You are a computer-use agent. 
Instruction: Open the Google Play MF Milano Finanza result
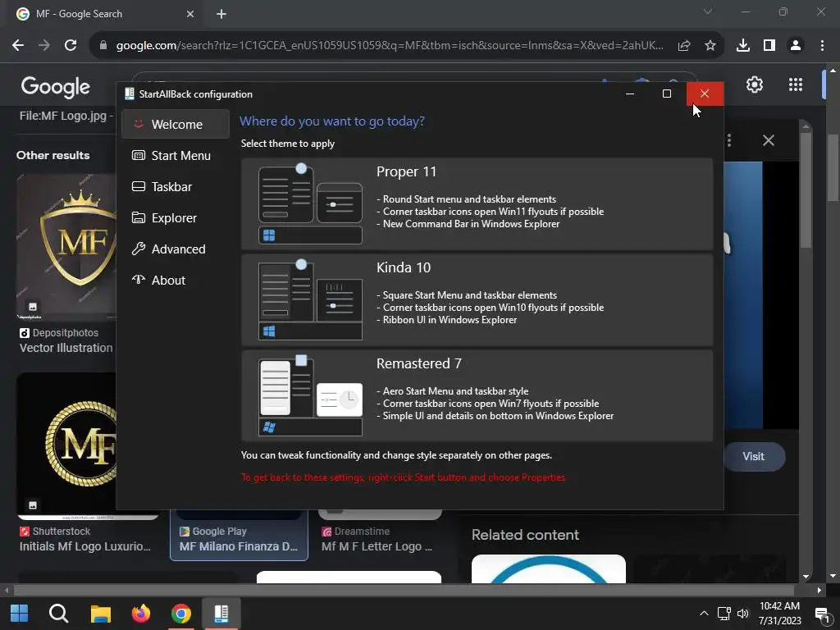coord(239,536)
